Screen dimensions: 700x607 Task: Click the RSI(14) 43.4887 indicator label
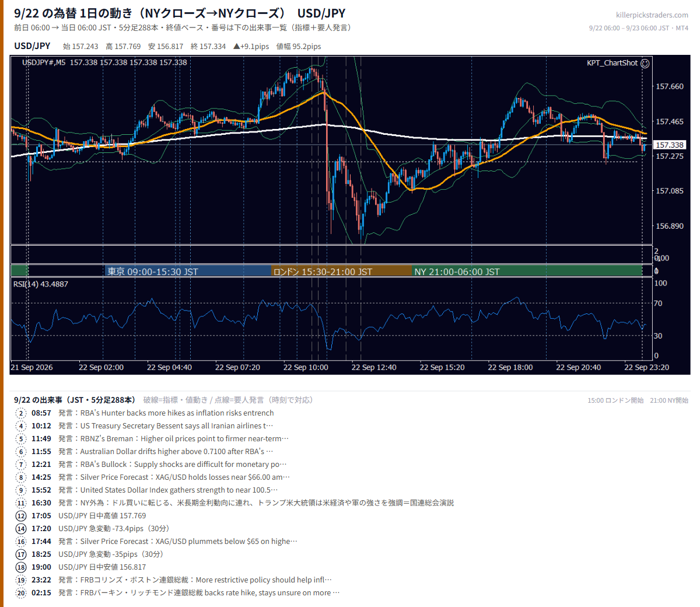[41, 284]
